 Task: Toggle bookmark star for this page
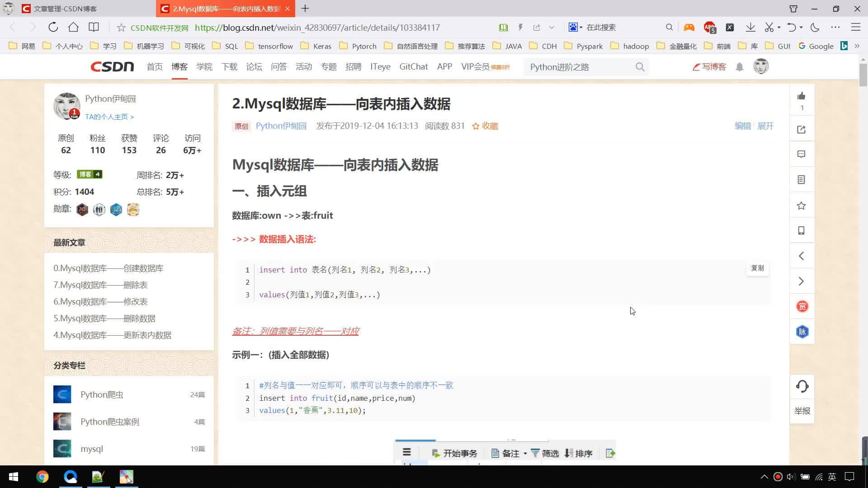pos(121,28)
